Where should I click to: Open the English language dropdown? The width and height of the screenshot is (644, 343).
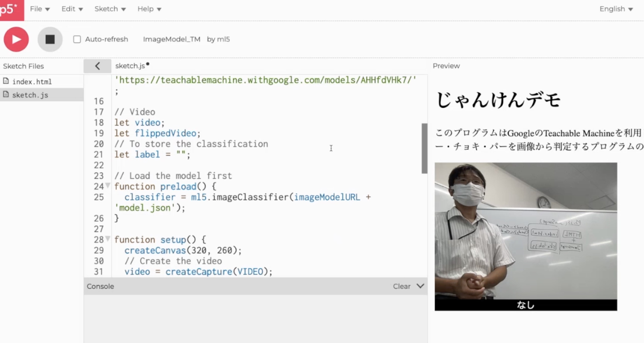(616, 9)
